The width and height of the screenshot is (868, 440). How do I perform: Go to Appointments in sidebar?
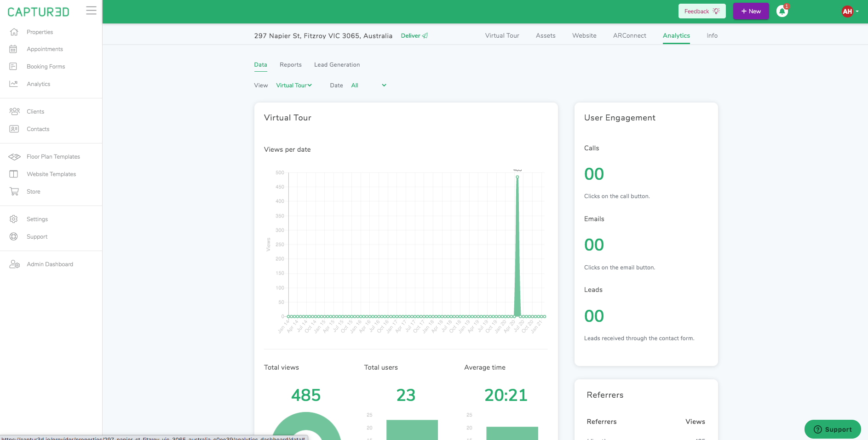(45, 49)
